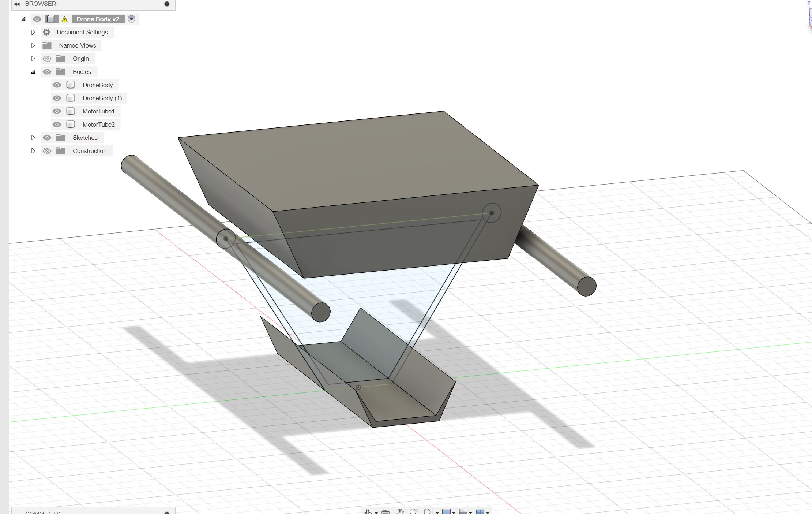Click the component cube icon of Drone Body v2

point(51,19)
